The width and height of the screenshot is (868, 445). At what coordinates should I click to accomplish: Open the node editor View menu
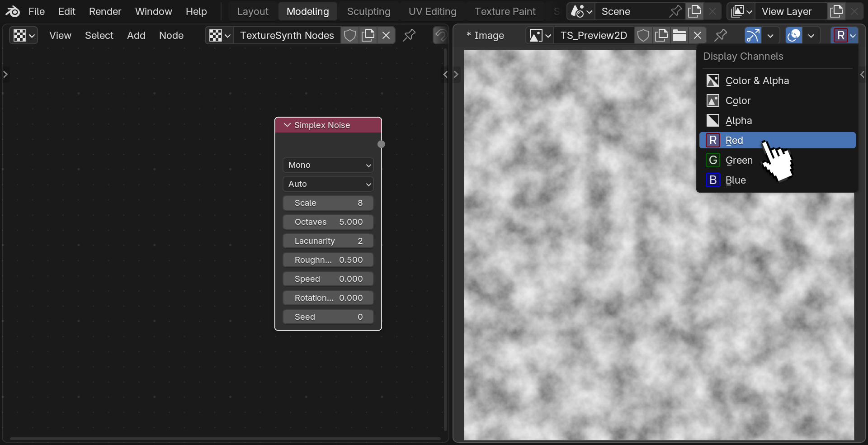coord(60,35)
